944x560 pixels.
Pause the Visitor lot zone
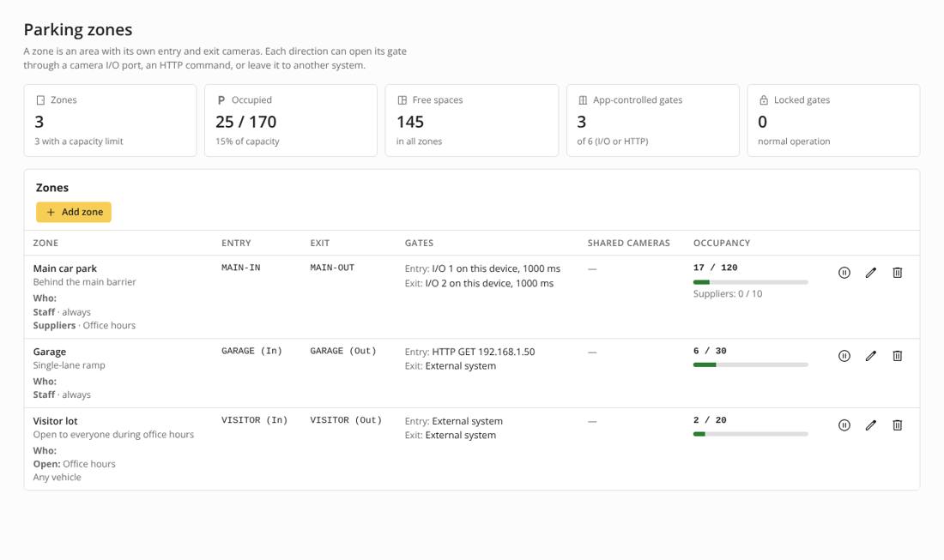(844, 425)
